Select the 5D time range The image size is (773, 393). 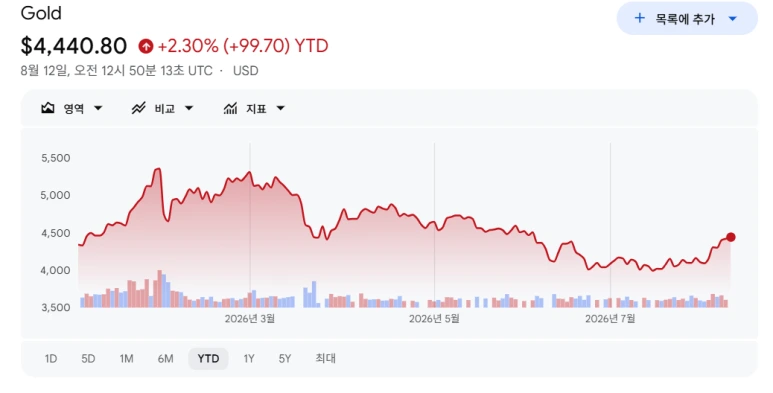coord(88,358)
